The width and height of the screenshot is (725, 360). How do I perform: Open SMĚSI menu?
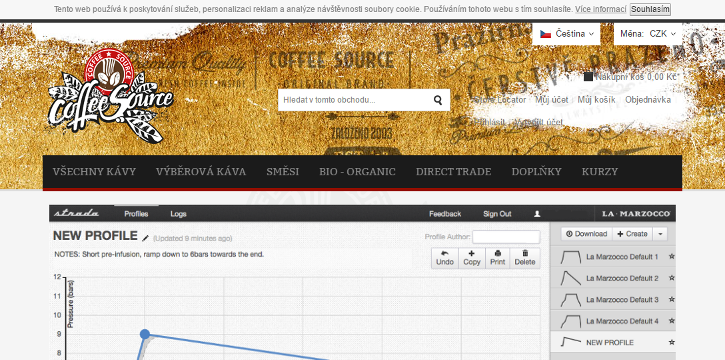pos(283,172)
